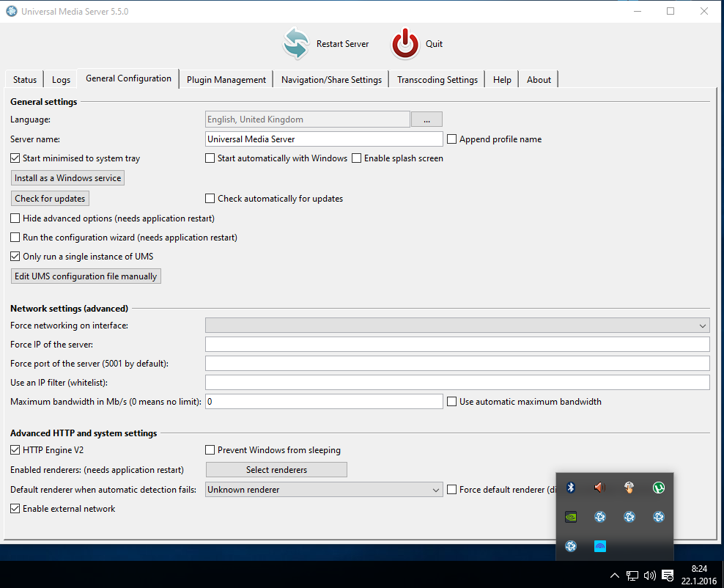Click the Select renderers button
This screenshot has width=724, height=588.
[276, 470]
